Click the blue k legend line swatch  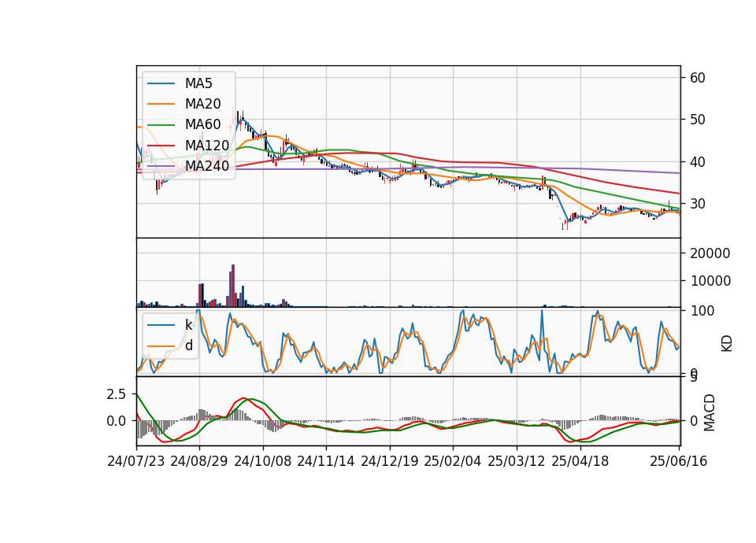161,325
